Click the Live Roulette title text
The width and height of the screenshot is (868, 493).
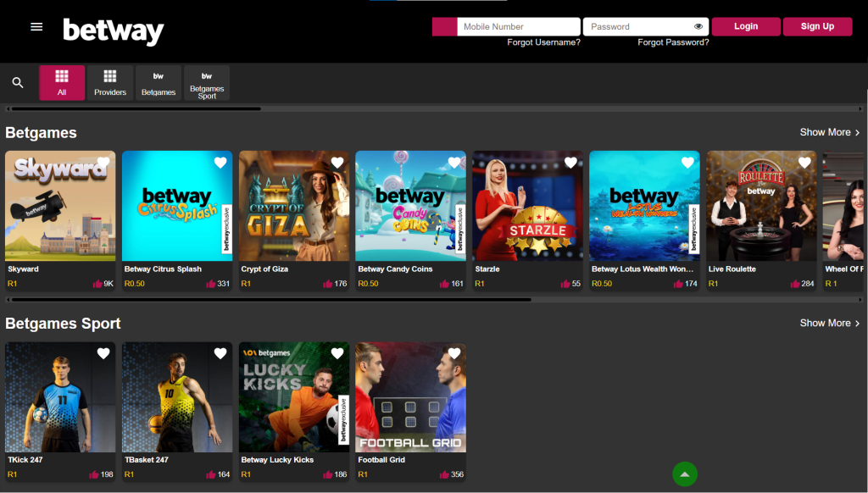tap(732, 269)
